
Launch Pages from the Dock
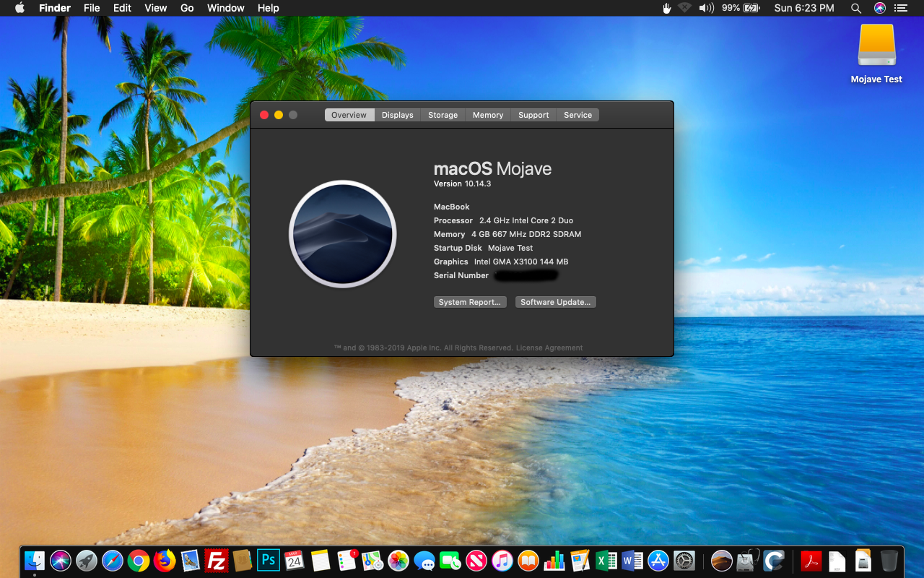click(580, 561)
